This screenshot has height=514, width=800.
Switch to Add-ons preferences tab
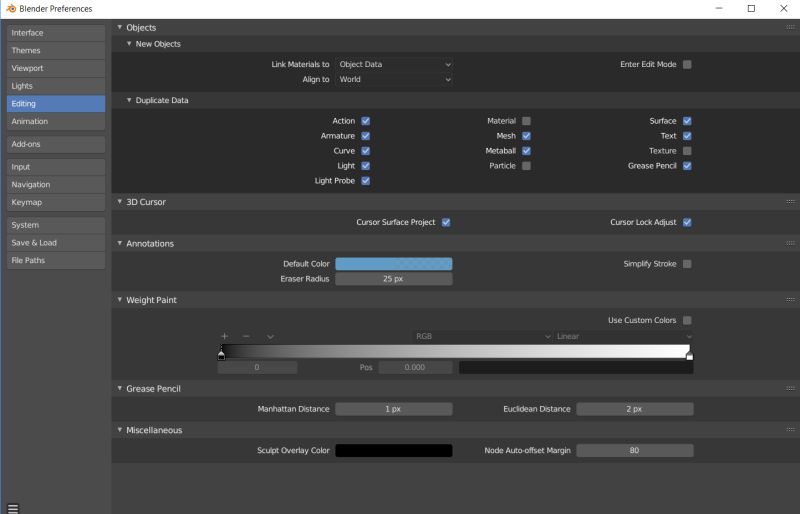pos(56,144)
